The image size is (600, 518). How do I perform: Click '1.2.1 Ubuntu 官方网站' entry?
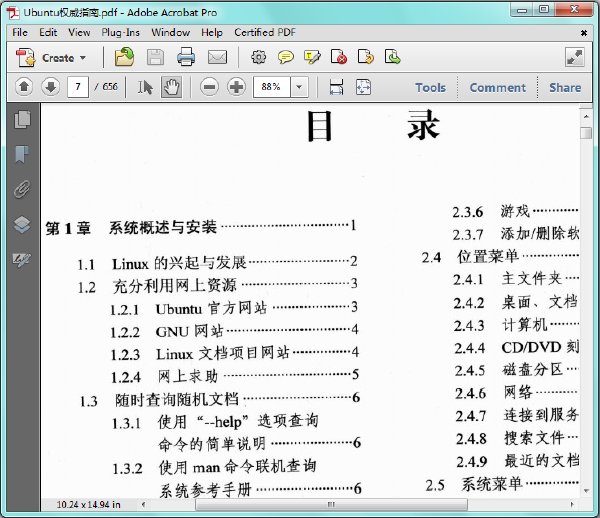coord(234,308)
